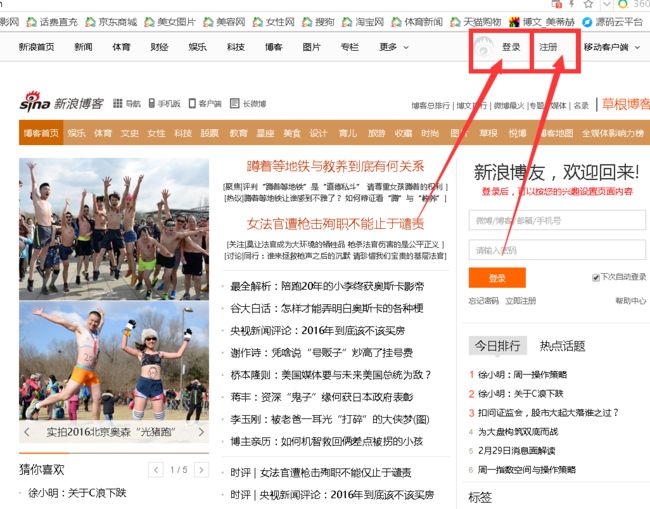This screenshot has width=650, height=509.
Task: Go to 新浪首页 in top navigation
Action: coord(36,47)
